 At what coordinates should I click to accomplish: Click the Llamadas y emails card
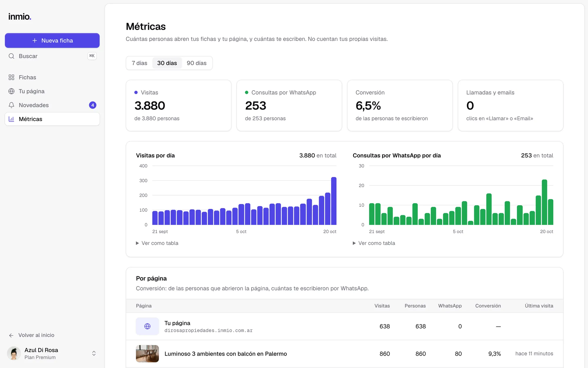(510, 105)
